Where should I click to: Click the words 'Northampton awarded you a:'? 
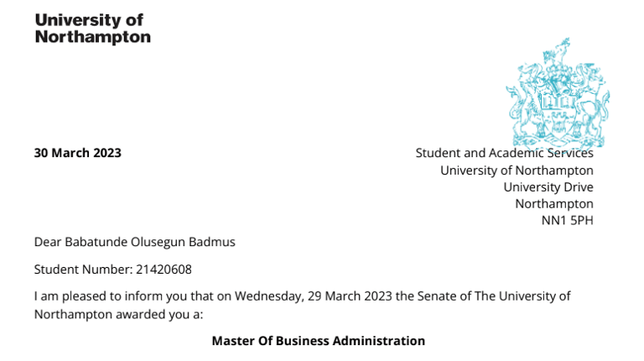pos(119,315)
